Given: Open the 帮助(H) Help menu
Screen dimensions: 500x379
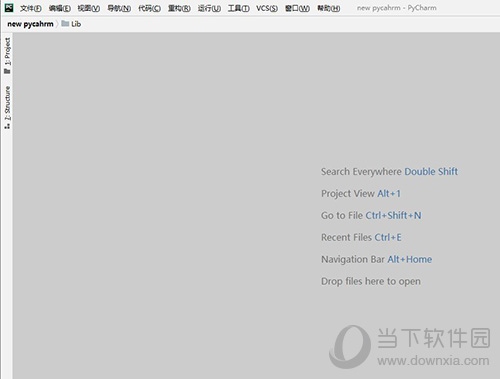Looking at the screenshot, I should coord(329,8).
